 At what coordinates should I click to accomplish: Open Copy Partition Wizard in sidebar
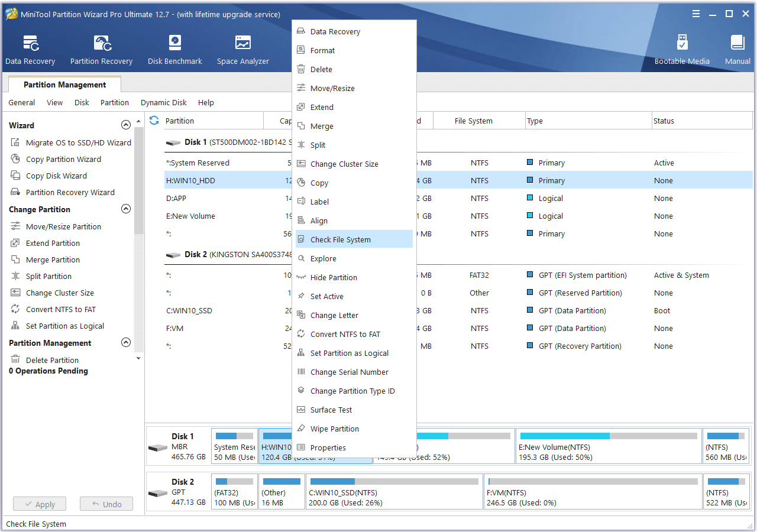pos(56,159)
